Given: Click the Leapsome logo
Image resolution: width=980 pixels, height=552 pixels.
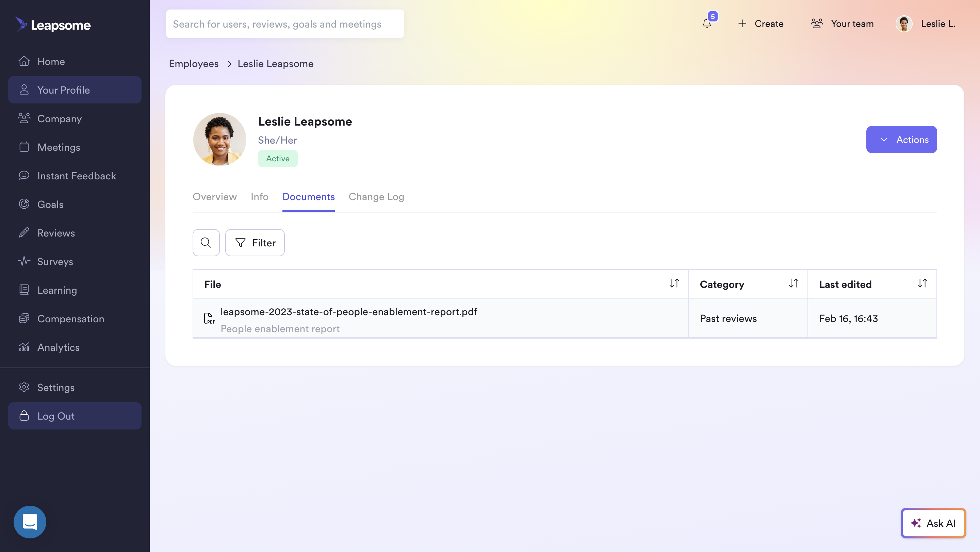Looking at the screenshot, I should point(53,25).
